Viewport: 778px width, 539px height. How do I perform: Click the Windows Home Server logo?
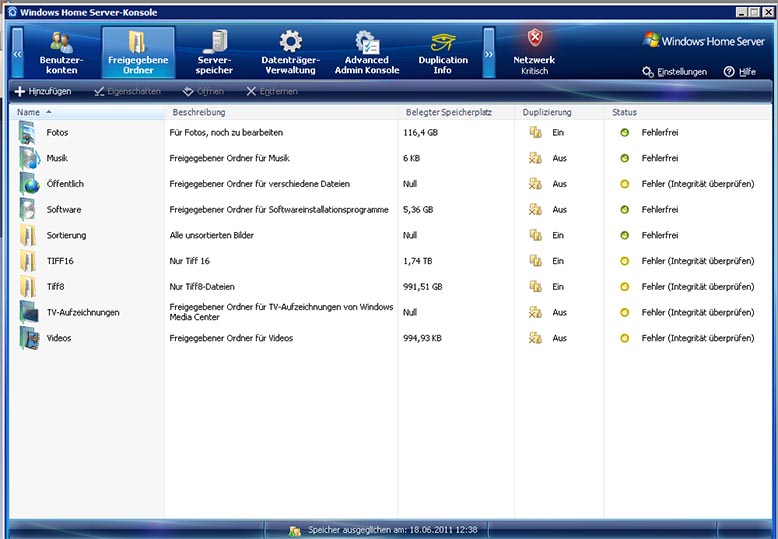click(x=704, y=41)
